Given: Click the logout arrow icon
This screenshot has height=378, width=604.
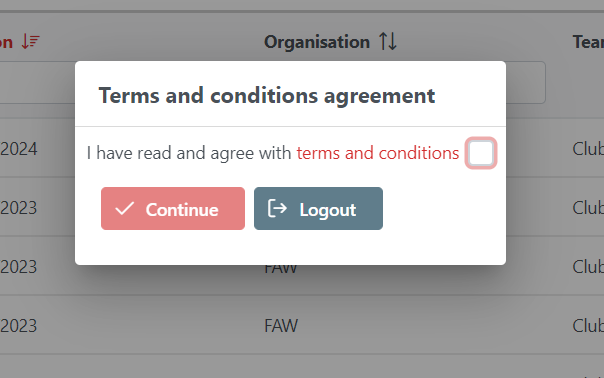Looking at the screenshot, I should [277, 208].
